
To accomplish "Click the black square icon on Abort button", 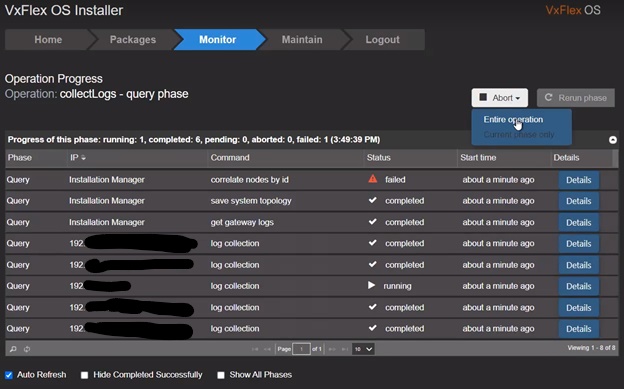I will coord(483,97).
